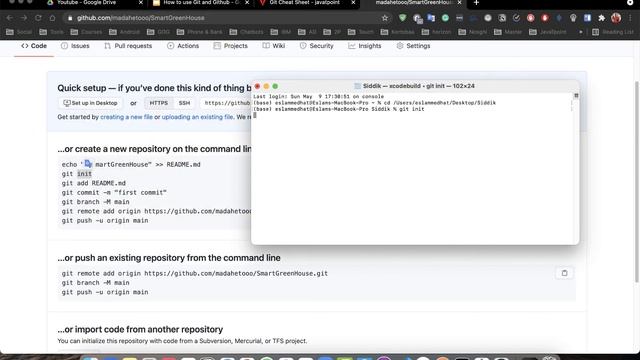640x360 pixels.
Task: Click the 'git init' line in the GitHub code block
Action: pos(77,174)
